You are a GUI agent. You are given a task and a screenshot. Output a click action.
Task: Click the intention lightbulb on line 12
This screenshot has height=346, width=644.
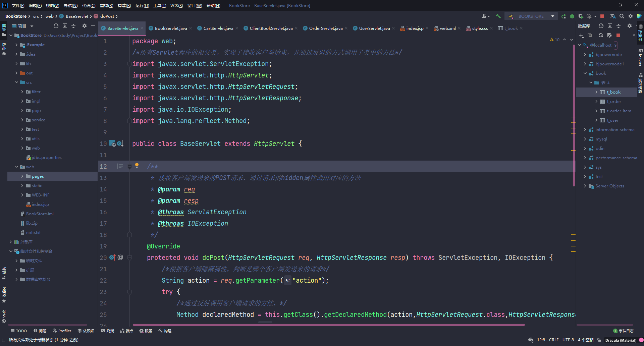137,165
